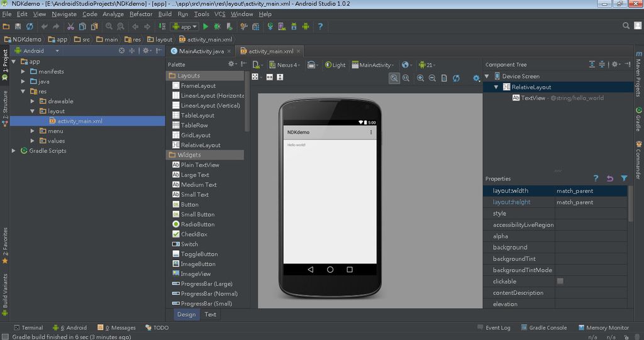Screen dimensions: 644x340
Task: Click zoom in icon in design toolbar
Action: [420, 78]
